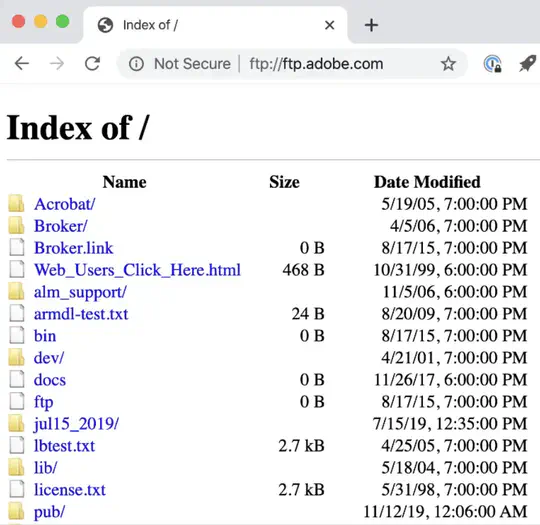The width and height of the screenshot is (540, 525).
Task: Click the file icon beside docs
Action: (x=17, y=379)
